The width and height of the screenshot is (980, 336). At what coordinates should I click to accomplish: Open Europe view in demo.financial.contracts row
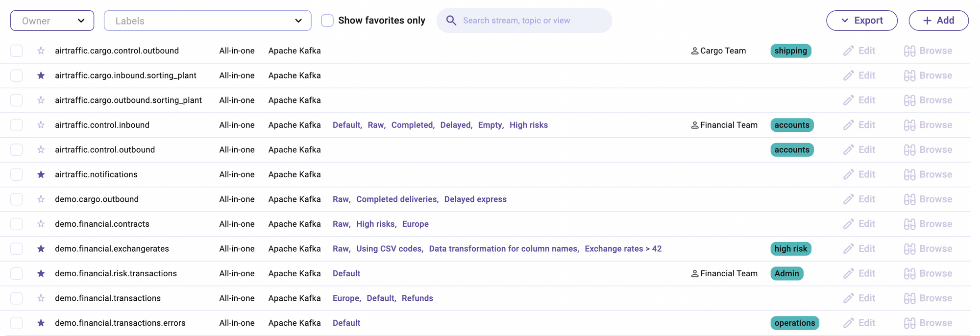(x=416, y=224)
